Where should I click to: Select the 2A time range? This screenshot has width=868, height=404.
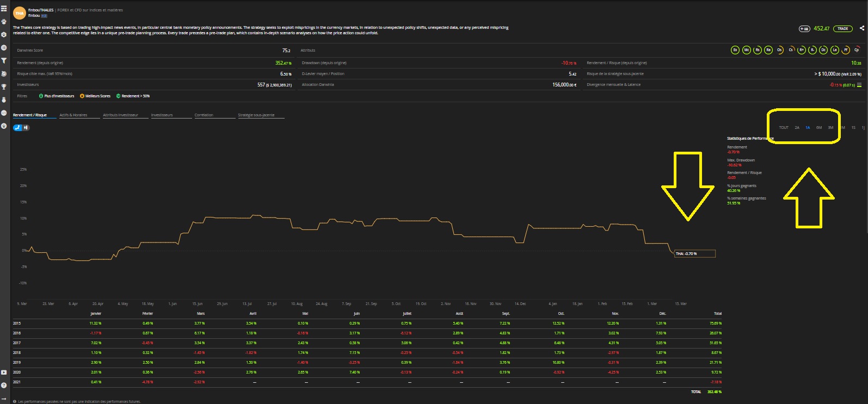(797, 128)
